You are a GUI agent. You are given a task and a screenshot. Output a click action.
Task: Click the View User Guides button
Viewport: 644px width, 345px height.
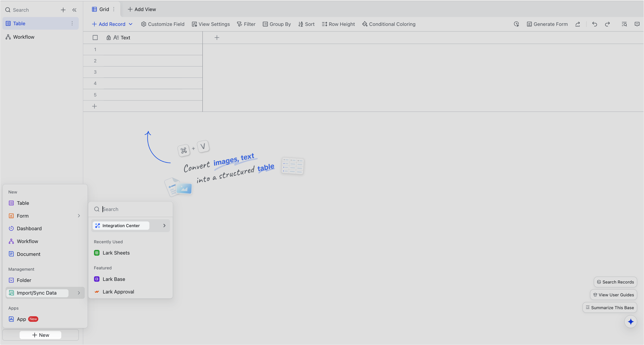pyautogui.click(x=613, y=295)
